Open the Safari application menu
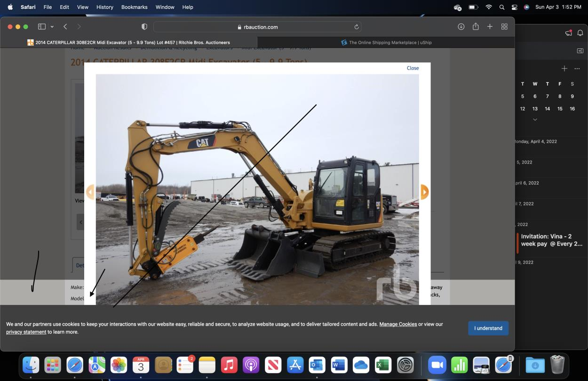Viewport: 588px width, 381px height. (28, 7)
